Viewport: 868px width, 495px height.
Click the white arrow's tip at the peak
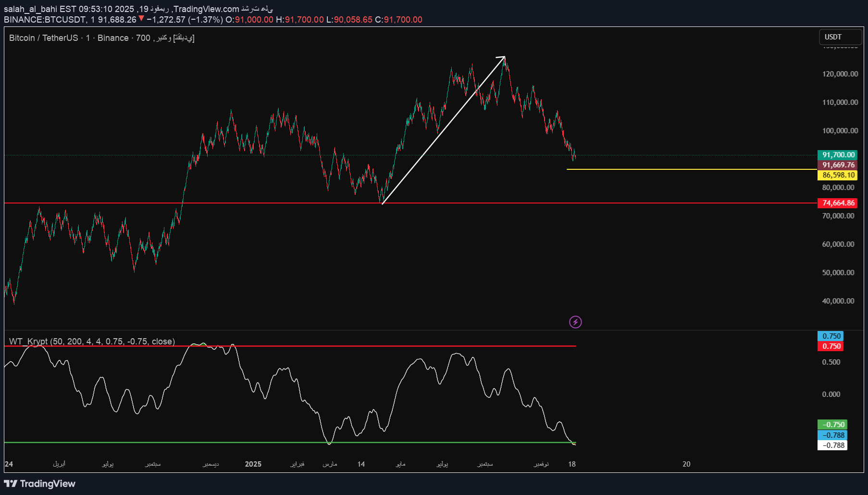[504, 57]
